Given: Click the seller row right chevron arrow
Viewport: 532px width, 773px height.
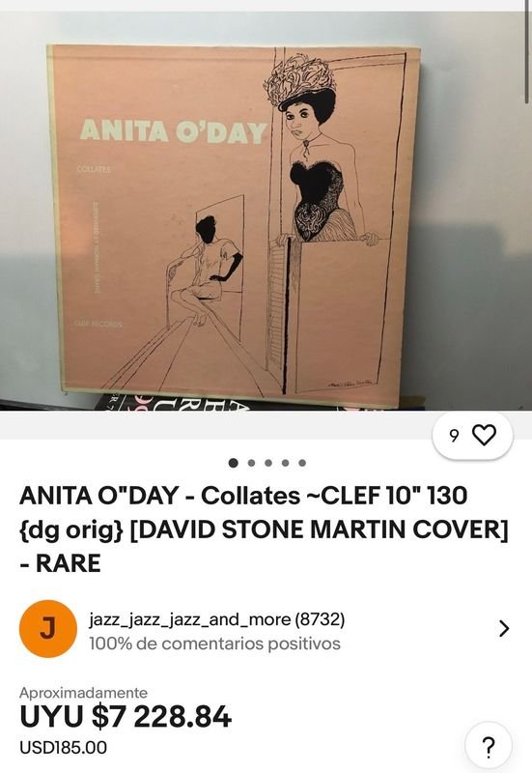Looking at the screenshot, I should pyautogui.click(x=503, y=629).
